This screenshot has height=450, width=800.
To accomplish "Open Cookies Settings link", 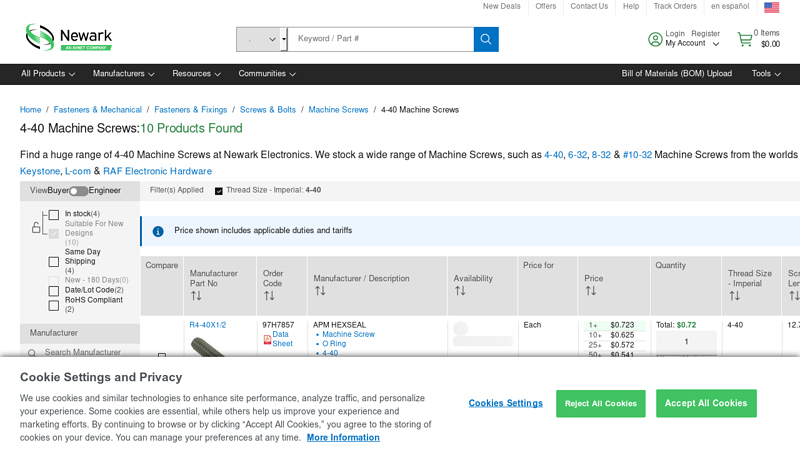I will (x=505, y=403).
